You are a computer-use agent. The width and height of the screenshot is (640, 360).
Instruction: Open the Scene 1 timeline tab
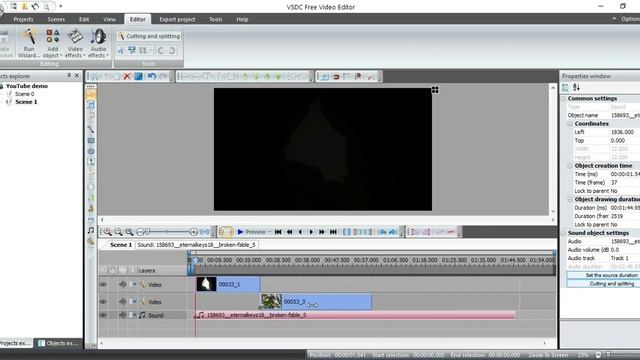tap(121, 245)
